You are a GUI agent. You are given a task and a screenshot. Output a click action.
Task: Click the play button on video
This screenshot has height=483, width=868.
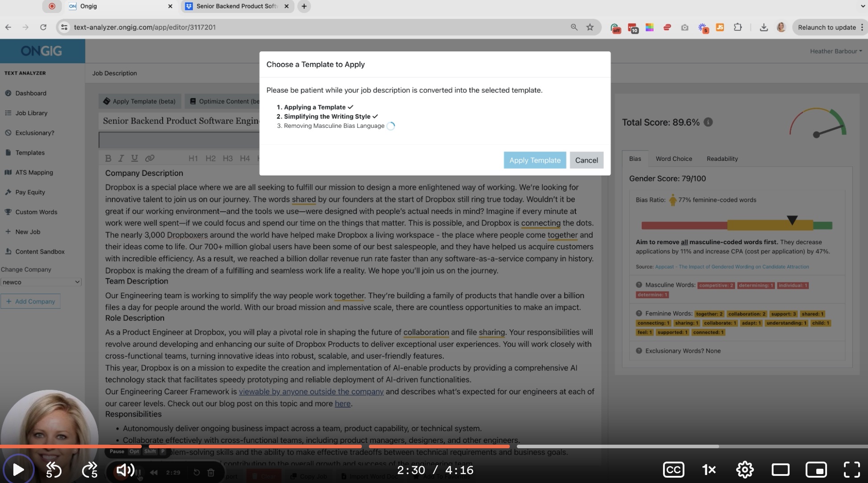pyautogui.click(x=18, y=471)
